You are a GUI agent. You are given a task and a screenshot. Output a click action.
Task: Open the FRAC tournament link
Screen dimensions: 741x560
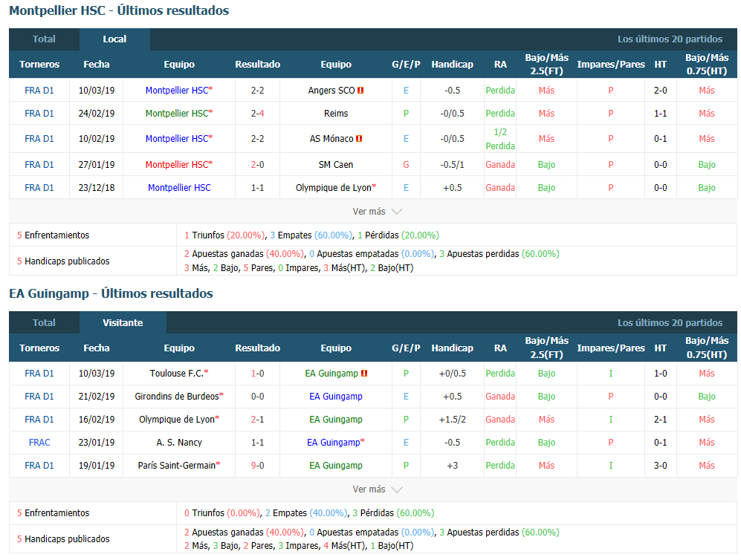click(39, 443)
